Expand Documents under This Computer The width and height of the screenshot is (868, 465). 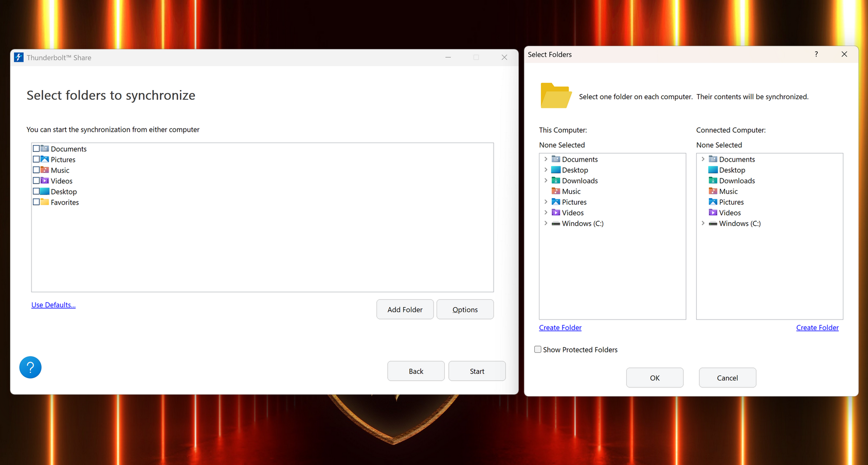click(546, 159)
